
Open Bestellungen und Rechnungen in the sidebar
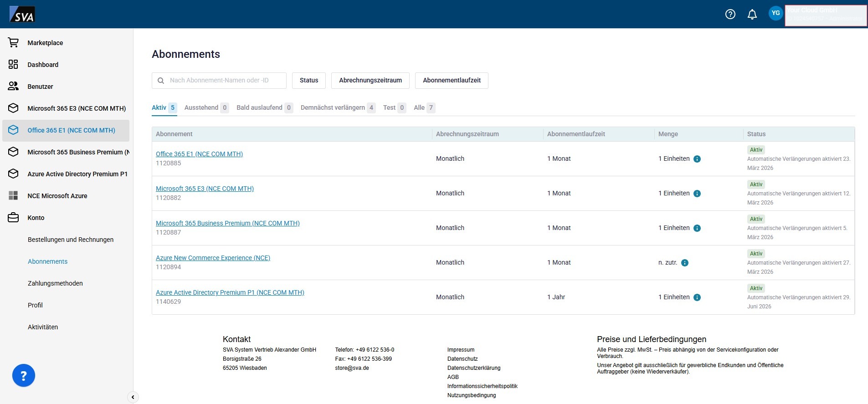pyautogui.click(x=71, y=240)
